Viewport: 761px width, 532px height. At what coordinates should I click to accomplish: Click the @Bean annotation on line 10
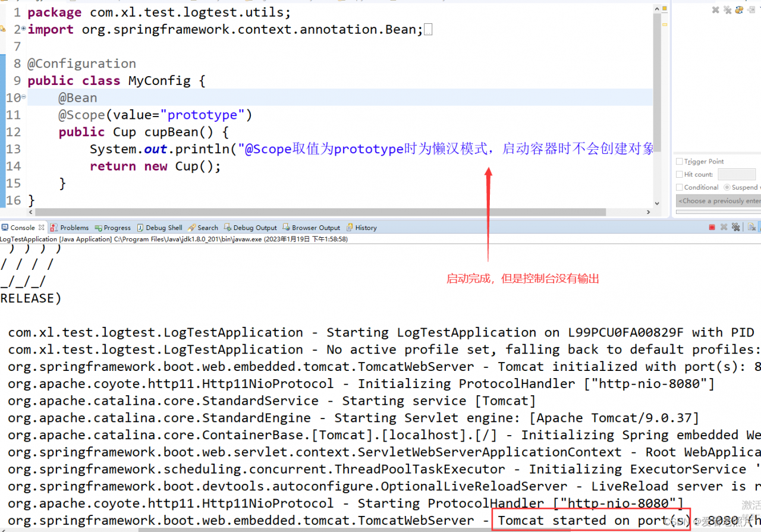point(78,97)
